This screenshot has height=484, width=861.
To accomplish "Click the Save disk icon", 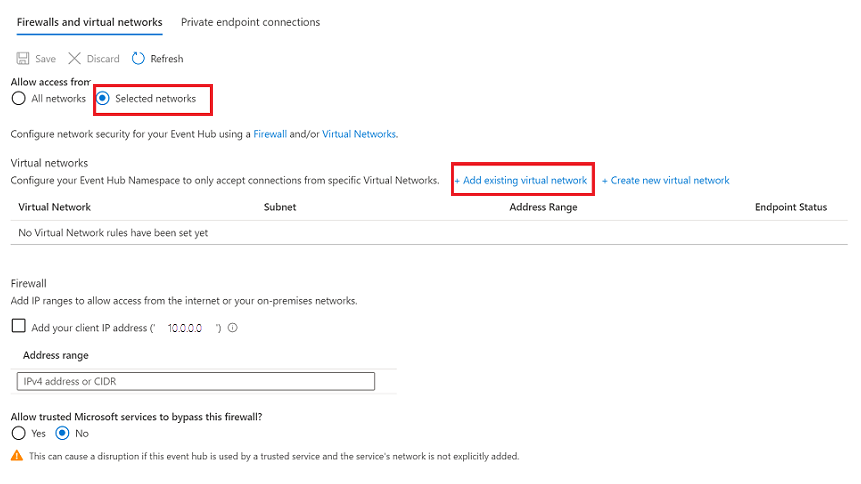I will [22, 59].
